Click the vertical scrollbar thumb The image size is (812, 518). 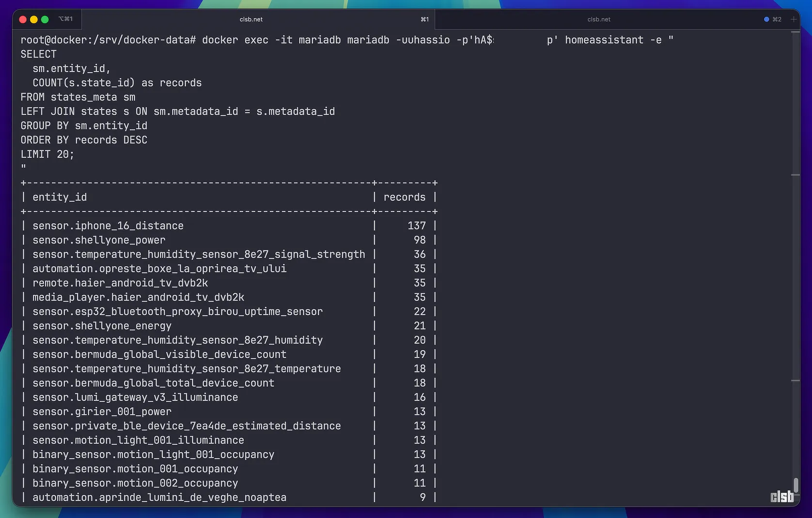tap(796, 485)
